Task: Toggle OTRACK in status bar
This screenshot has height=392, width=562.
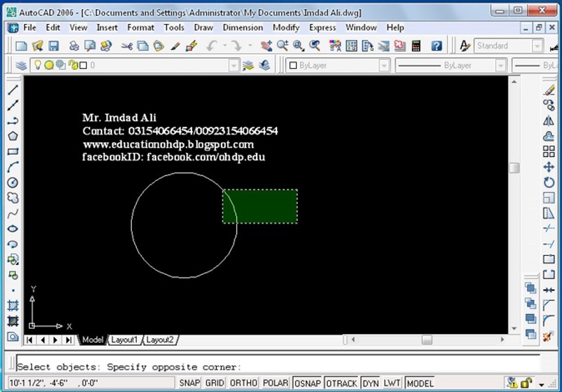Action: tap(341, 383)
